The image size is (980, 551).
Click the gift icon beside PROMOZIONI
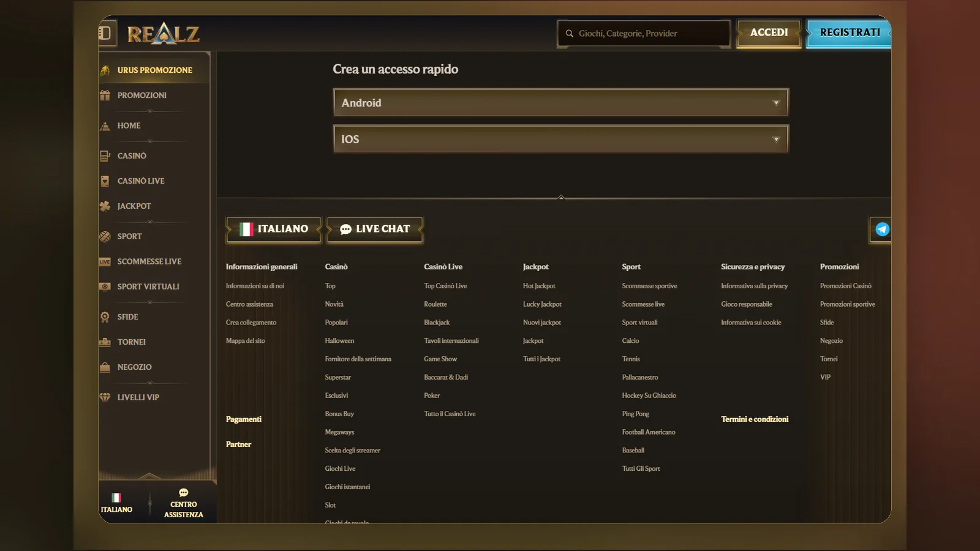[105, 96]
